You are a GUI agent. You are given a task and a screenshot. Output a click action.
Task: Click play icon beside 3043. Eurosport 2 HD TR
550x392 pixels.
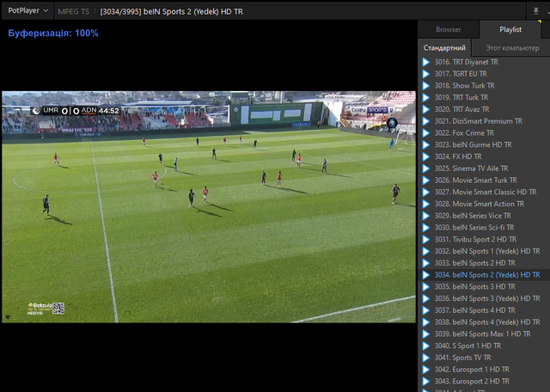[426, 382]
